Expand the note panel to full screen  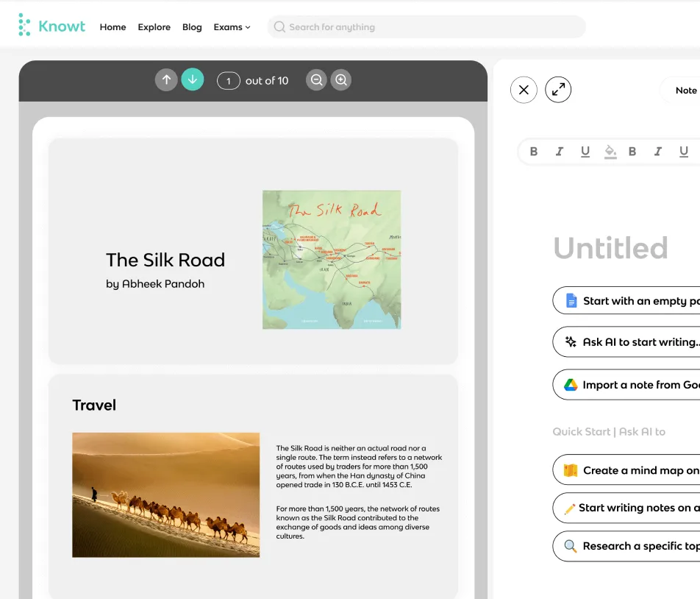click(558, 90)
